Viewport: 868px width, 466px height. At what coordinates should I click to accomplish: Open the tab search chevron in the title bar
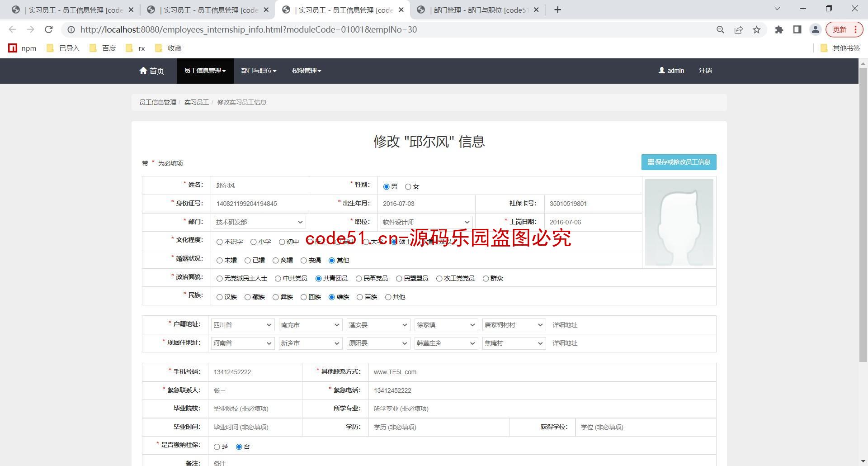click(777, 9)
